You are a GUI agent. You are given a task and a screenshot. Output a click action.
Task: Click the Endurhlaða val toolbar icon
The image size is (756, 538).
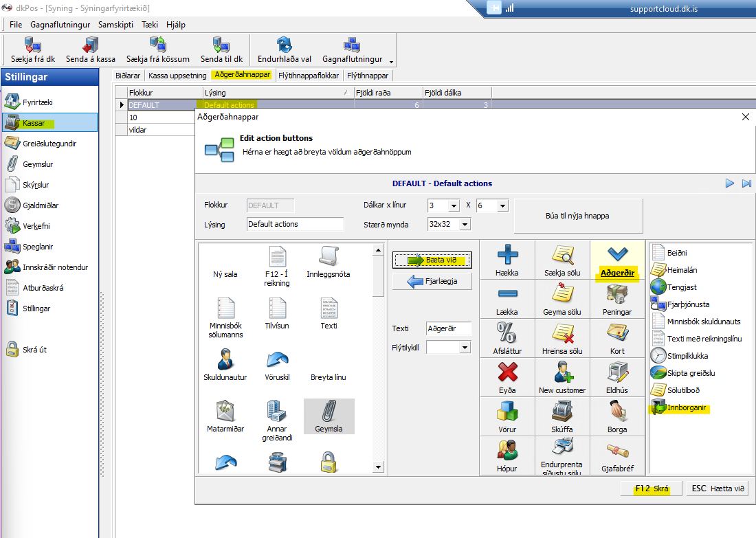(x=284, y=46)
